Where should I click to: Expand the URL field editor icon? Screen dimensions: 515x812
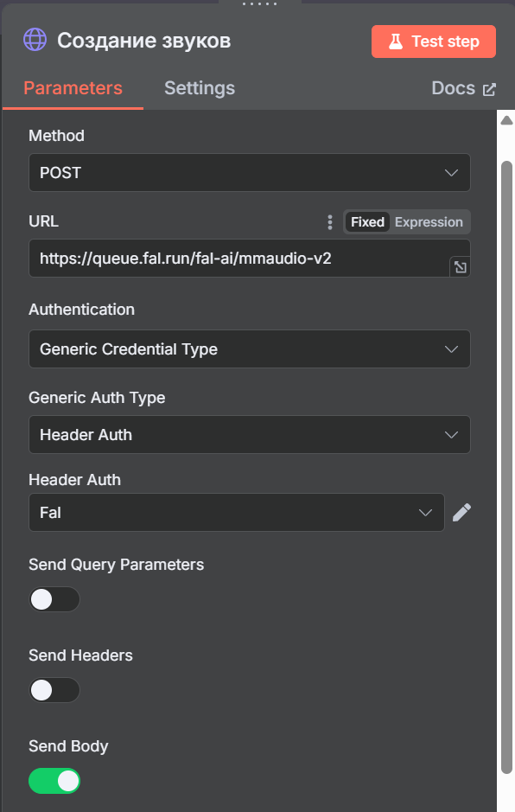[461, 266]
